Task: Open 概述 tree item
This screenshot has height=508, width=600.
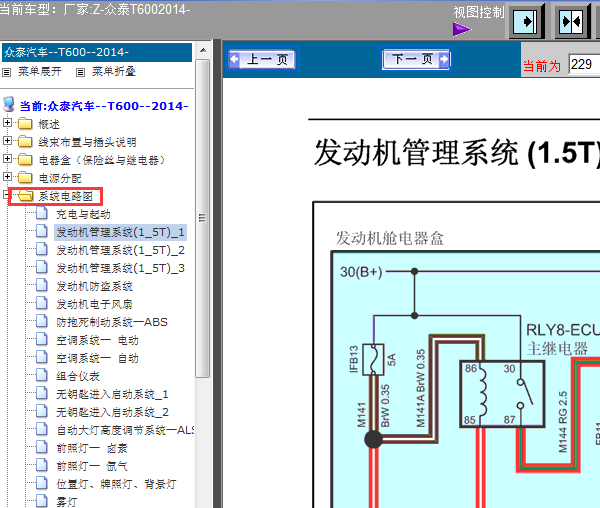Action: [x=49, y=124]
